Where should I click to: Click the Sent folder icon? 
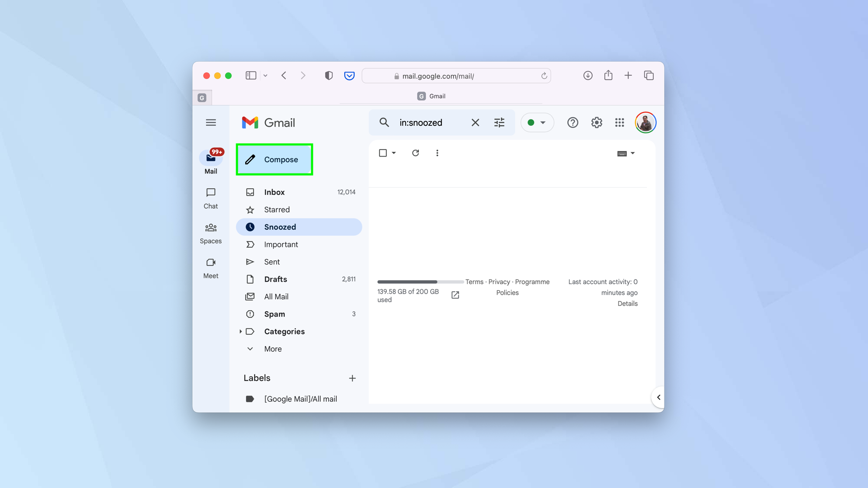[250, 262]
